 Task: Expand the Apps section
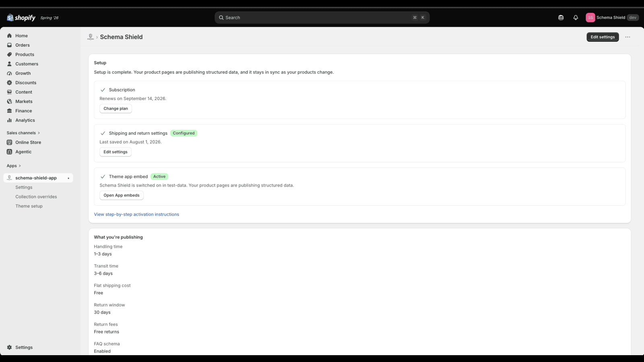[x=14, y=166]
